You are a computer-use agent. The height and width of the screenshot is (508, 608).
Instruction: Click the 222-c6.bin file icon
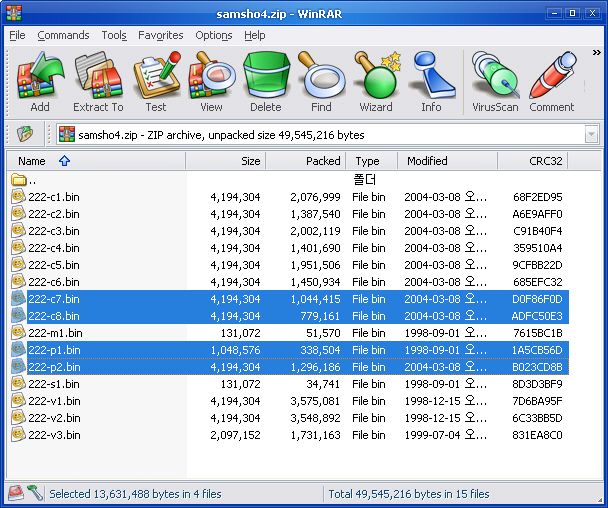(18, 282)
